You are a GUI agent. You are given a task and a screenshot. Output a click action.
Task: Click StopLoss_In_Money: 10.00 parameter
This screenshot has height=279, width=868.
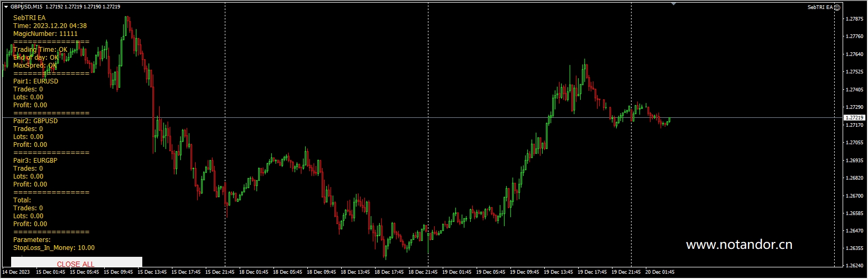[x=54, y=248]
